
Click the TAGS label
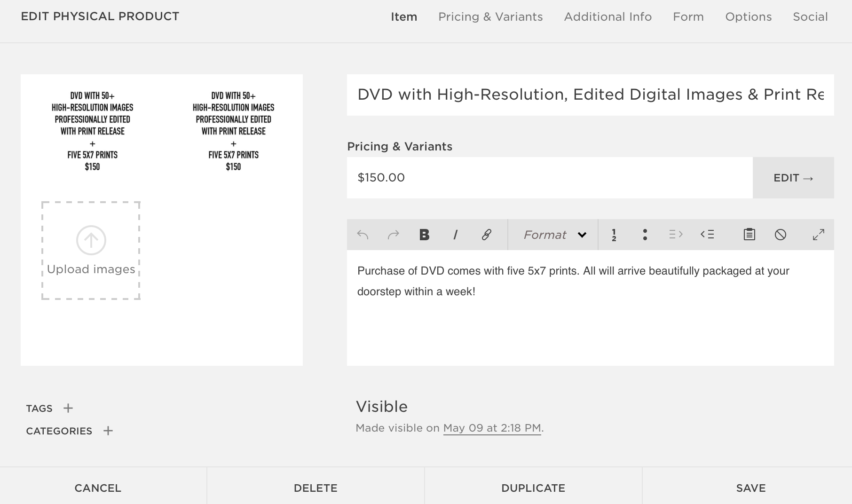pos(39,408)
